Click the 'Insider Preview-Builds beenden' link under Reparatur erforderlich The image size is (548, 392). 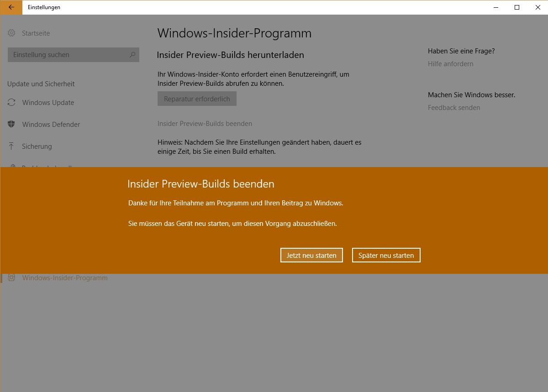pyautogui.click(x=205, y=124)
